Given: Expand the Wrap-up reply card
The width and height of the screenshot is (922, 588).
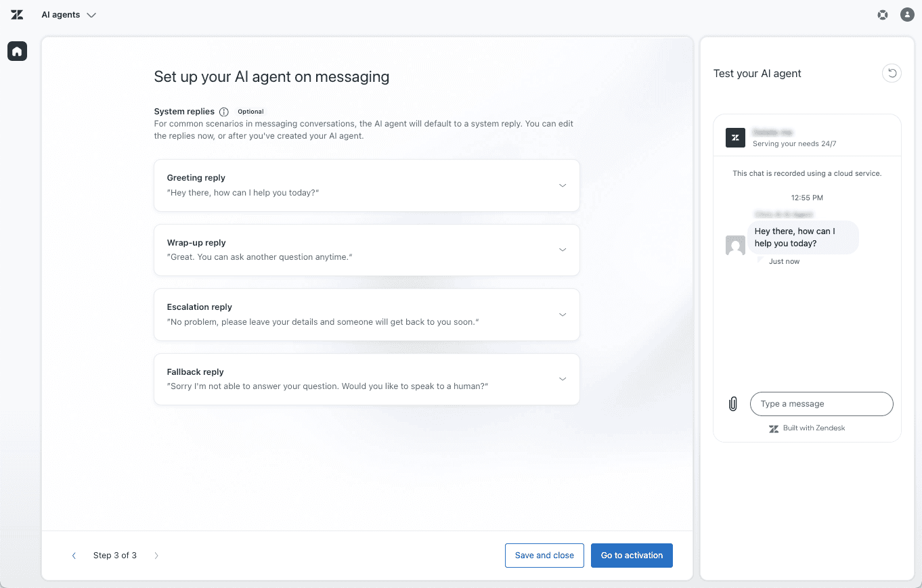Looking at the screenshot, I should (x=367, y=250).
